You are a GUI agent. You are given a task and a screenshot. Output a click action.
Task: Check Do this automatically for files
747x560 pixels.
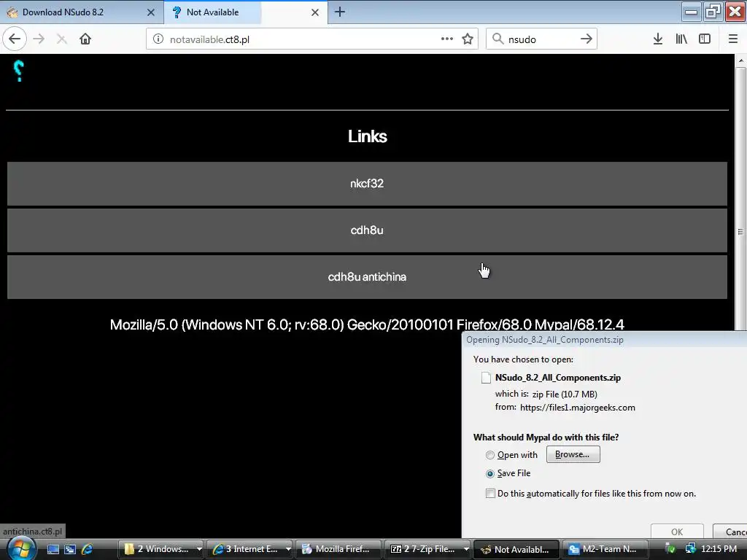490,494
